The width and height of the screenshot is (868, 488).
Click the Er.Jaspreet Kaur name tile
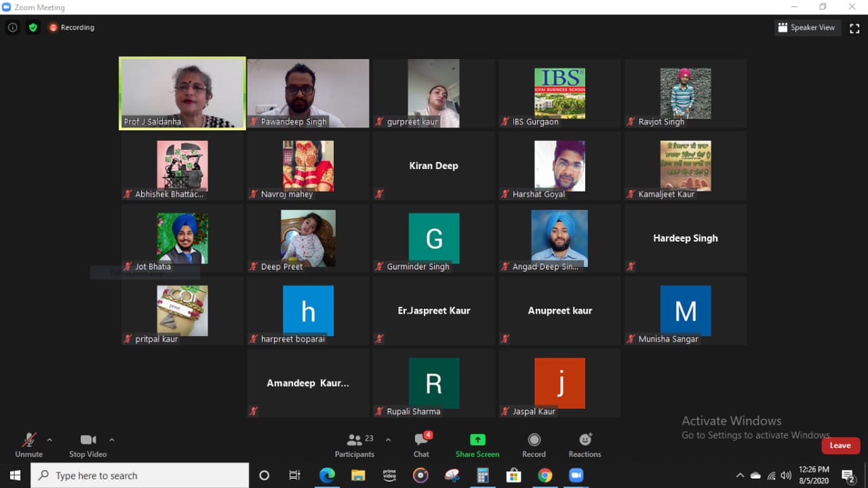coord(434,311)
